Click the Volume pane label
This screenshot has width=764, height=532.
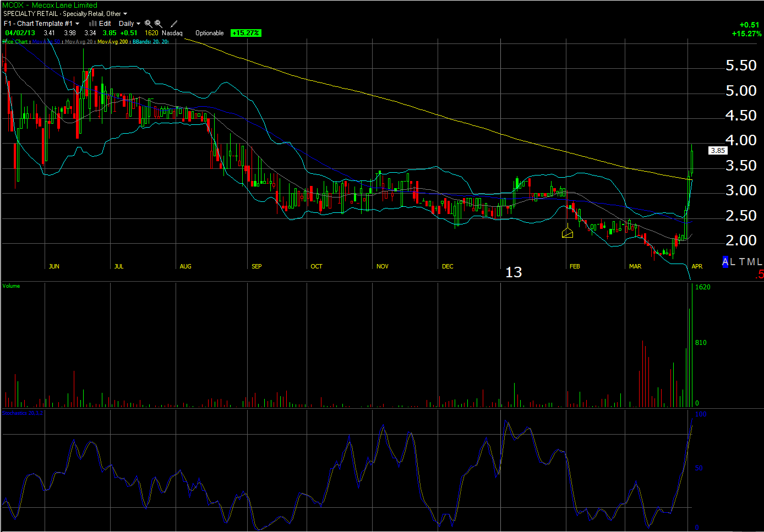pos(11,286)
